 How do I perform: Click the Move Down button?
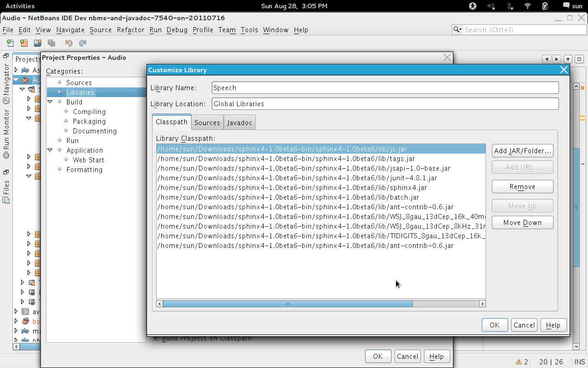click(x=522, y=223)
